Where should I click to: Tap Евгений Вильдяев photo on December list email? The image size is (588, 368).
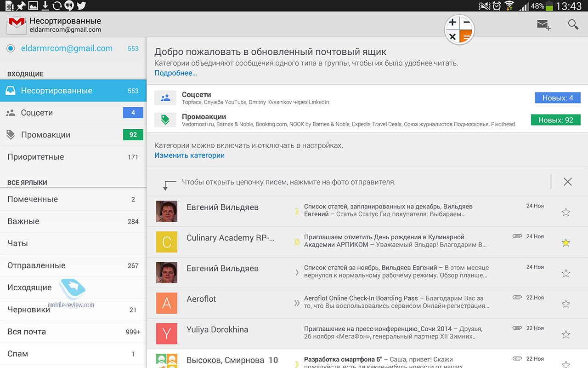point(167,212)
